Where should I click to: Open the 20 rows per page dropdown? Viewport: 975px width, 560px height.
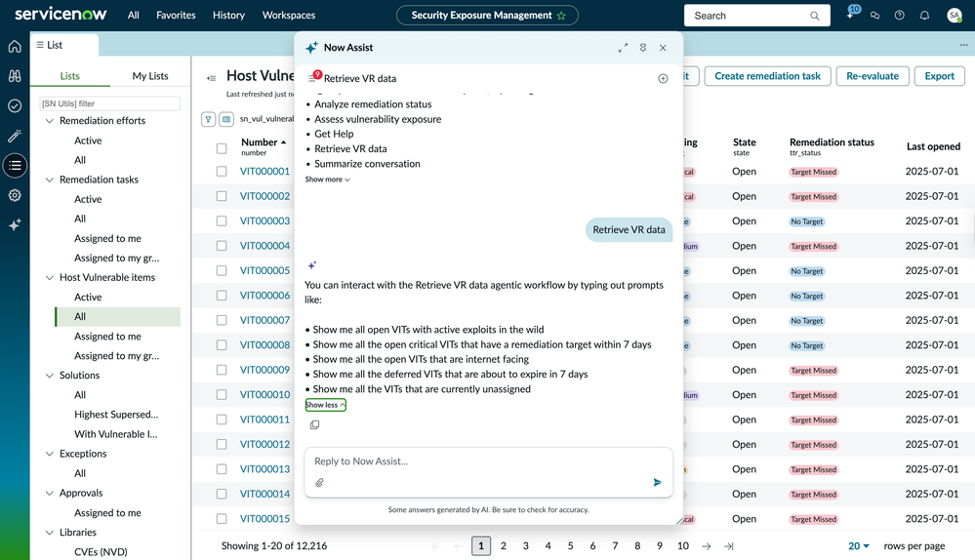(x=859, y=545)
